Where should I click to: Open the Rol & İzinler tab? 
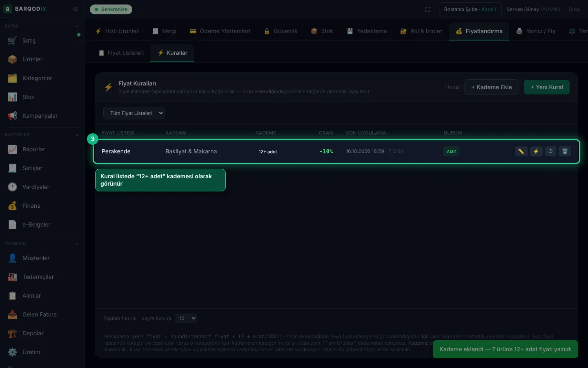421,31
